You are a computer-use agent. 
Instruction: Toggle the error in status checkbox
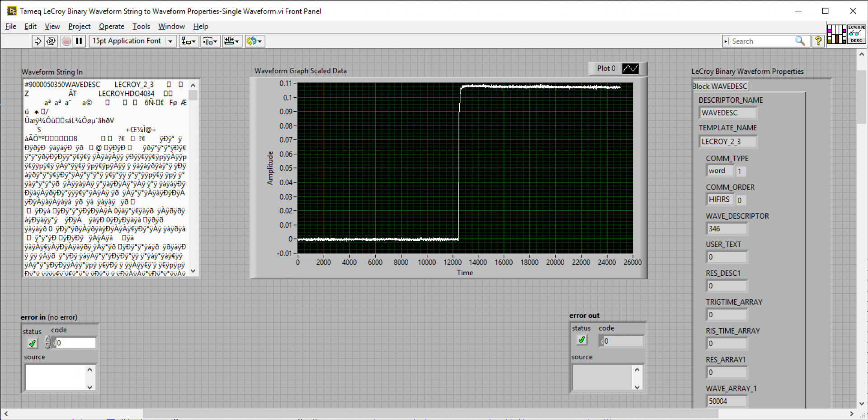click(x=33, y=343)
